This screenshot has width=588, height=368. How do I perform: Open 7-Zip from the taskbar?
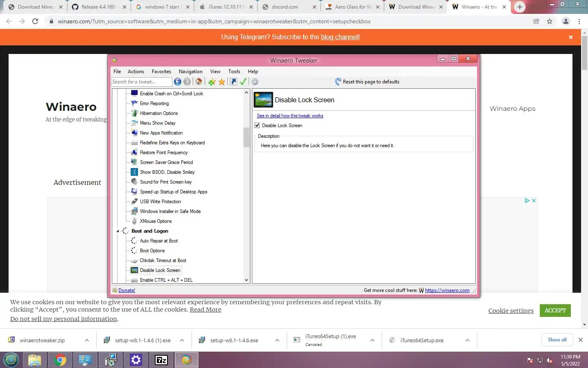tap(161, 360)
